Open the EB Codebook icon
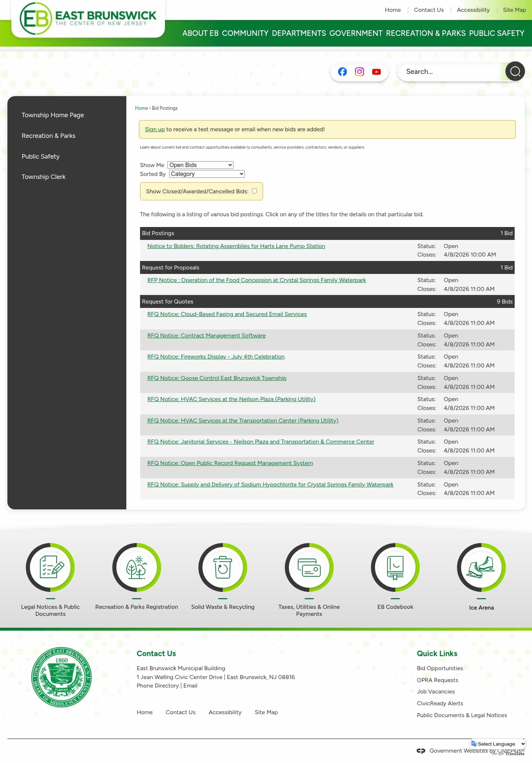Image resolution: width=532 pixels, height=763 pixels. coord(395,567)
